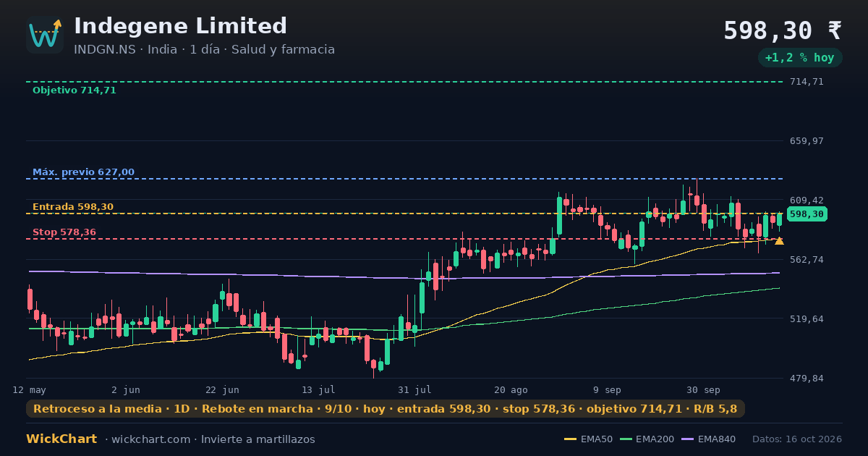Image resolution: width=868 pixels, height=456 pixels.
Task: Click the 562,74 axis value
Action: click(x=807, y=260)
